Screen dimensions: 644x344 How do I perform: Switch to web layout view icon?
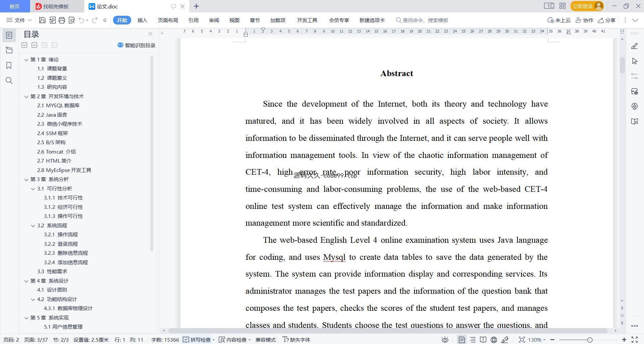[x=494, y=340]
